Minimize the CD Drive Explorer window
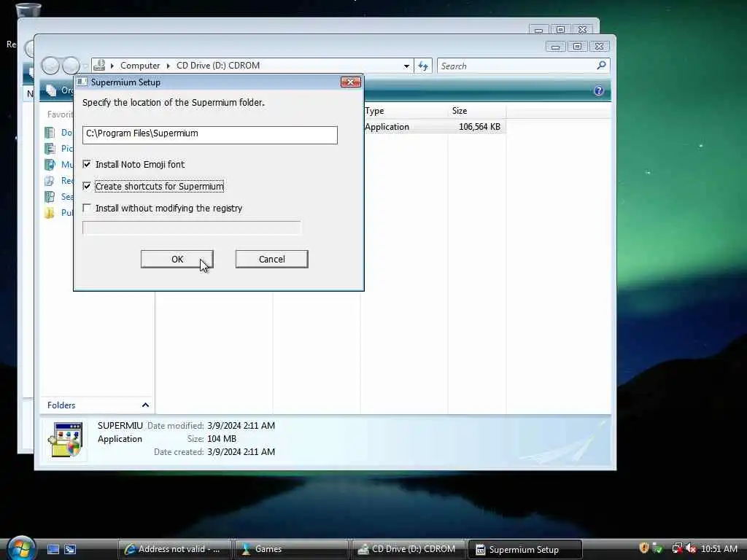The image size is (747, 560). point(555,46)
